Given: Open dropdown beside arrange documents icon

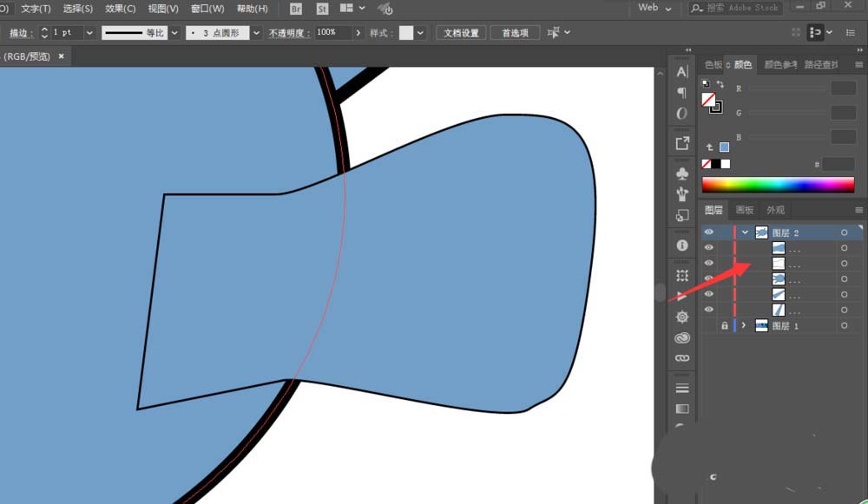Looking at the screenshot, I should click(362, 8).
